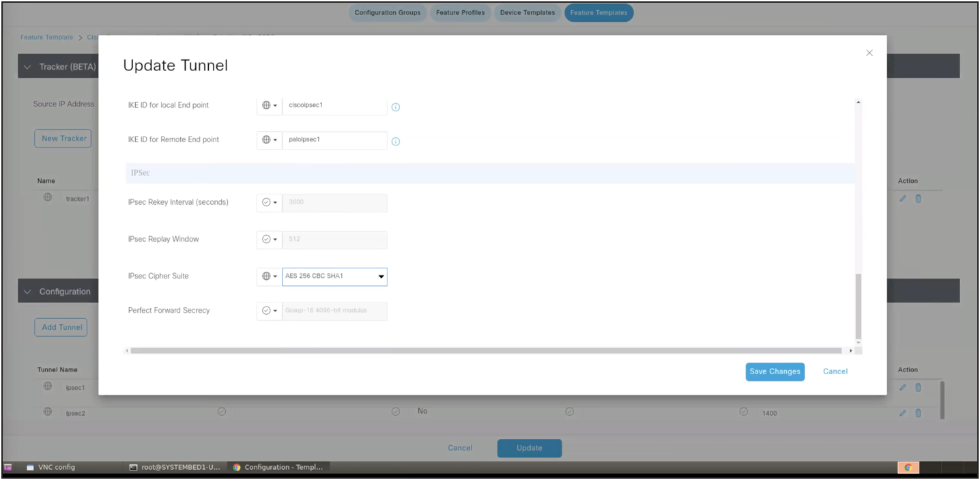The height and width of the screenshot is (480, 980).
Task: Click ipsec2 row value 1400
Action: click(769, 413)
